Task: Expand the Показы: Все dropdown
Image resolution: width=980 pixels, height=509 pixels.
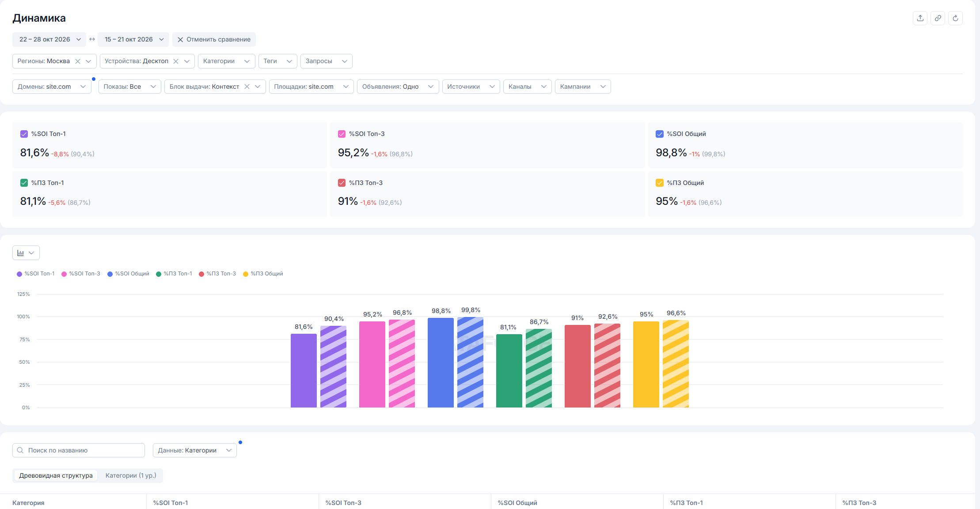Action: [x=130, y=87]
